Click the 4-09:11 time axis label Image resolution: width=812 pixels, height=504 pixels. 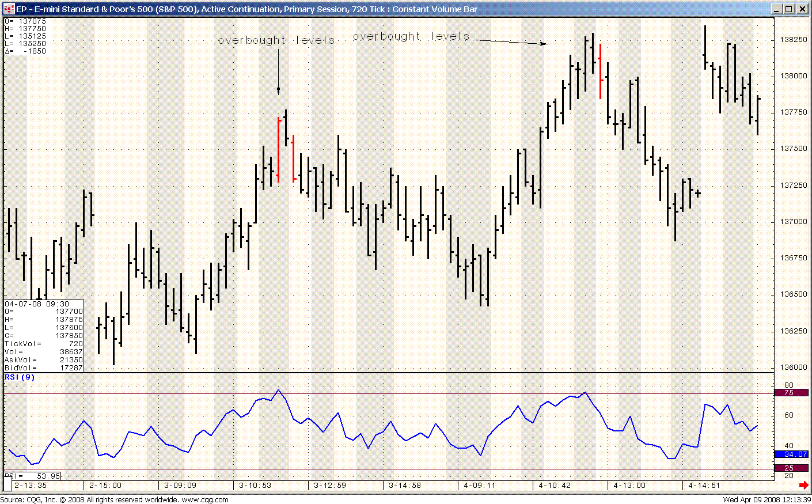click(x=479, y=486)
